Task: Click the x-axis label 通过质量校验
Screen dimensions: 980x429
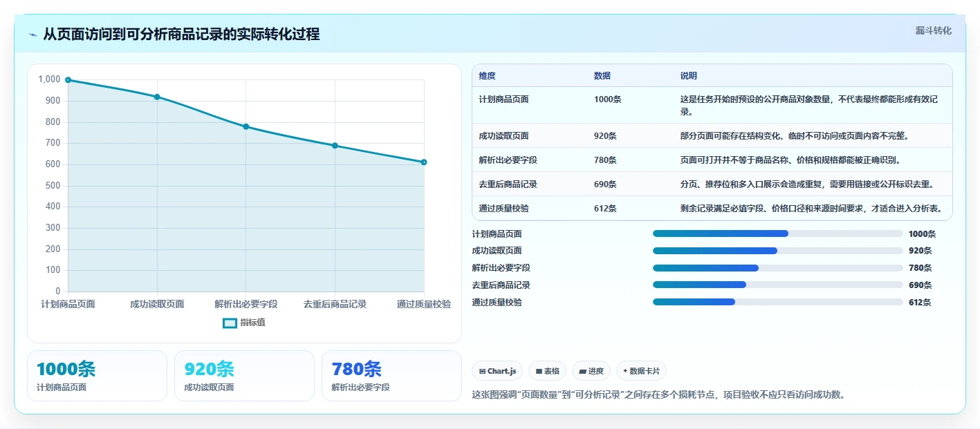Action: click(424, 304)
